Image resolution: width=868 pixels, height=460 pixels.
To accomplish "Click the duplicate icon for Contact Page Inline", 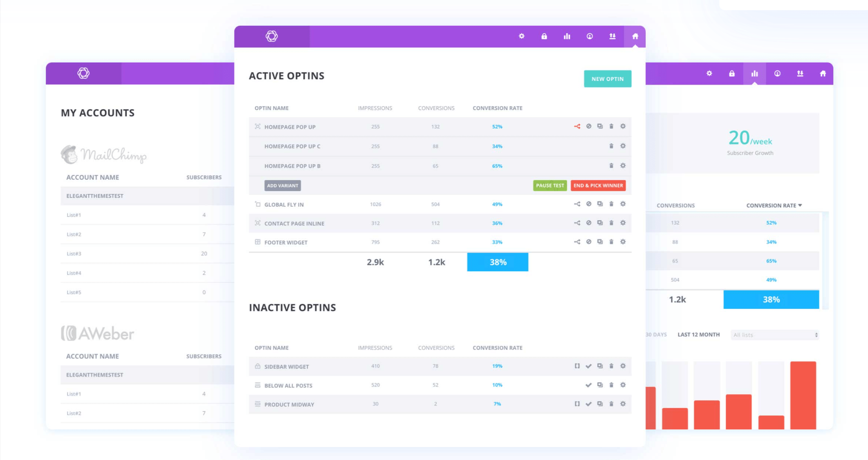I will pyautogui.click(x=600, y=223).
